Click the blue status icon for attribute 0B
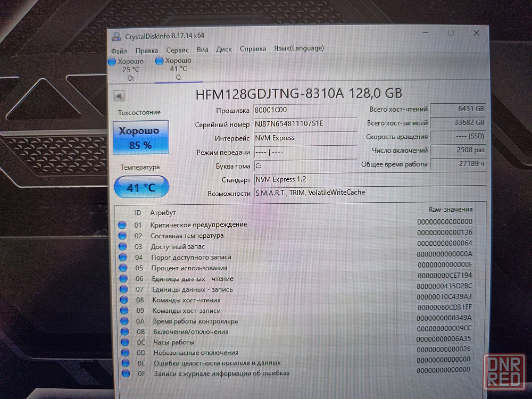532x399 pixels. pos(125,331)
